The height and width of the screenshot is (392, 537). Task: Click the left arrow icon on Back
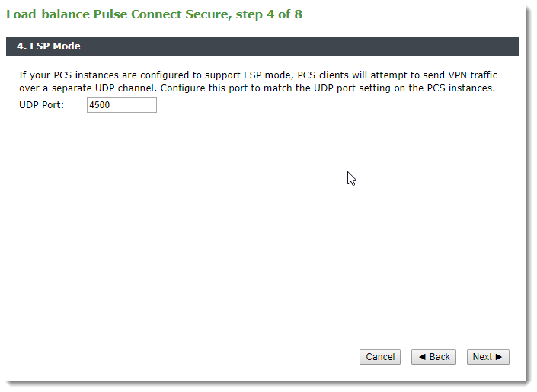[422, 357]
